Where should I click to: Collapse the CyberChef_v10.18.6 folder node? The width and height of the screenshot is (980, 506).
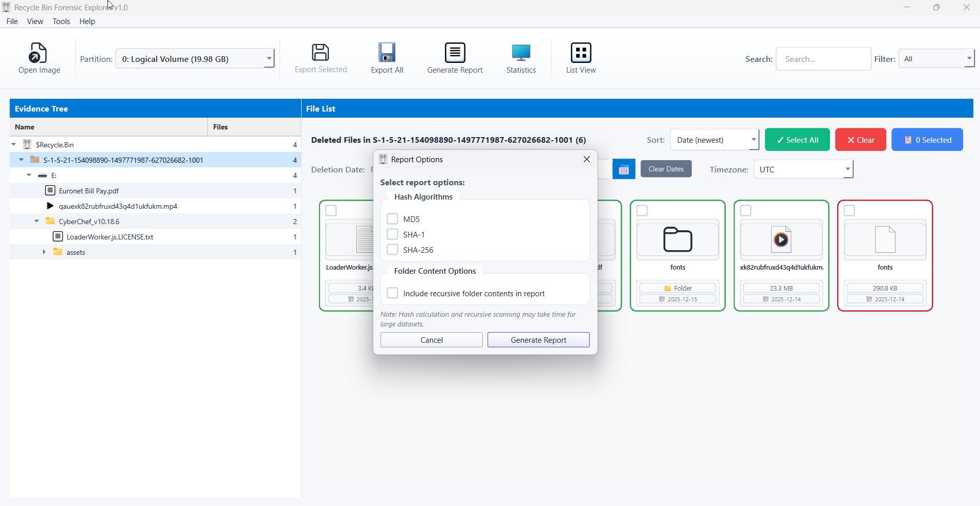[37, 222]
